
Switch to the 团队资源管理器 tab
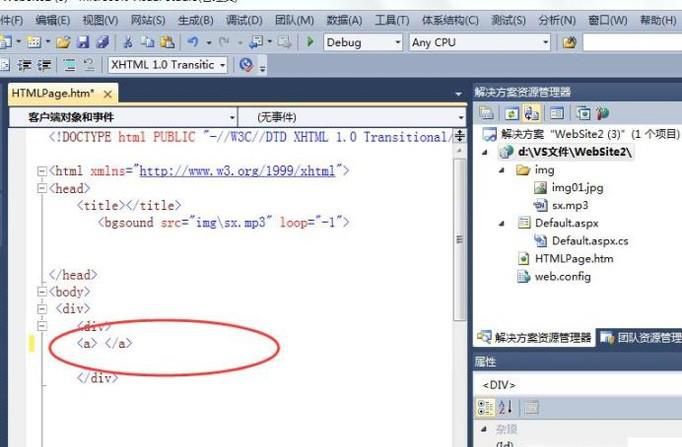coord(639,337)
